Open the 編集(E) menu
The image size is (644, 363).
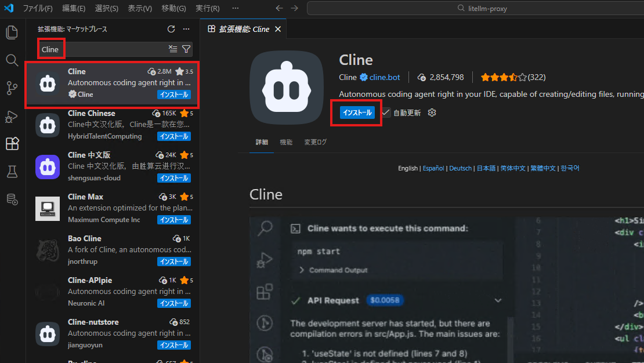(x=74, y=8)
